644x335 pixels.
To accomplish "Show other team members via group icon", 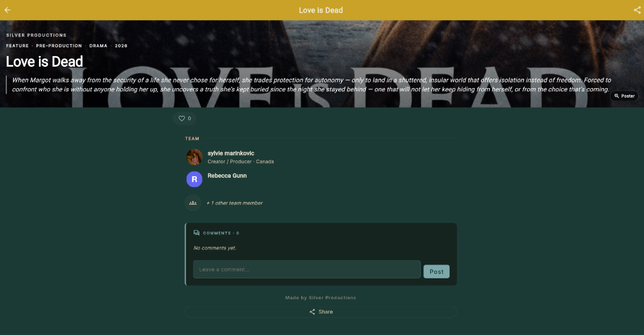I will pyautogui.click(x=192, y=203).
